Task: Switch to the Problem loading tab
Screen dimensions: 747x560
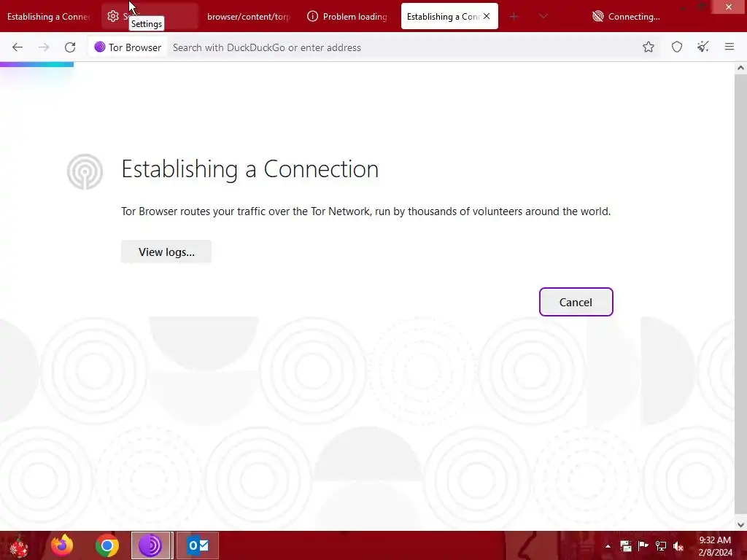Action: pyautogui.click(x=348, y=17)
